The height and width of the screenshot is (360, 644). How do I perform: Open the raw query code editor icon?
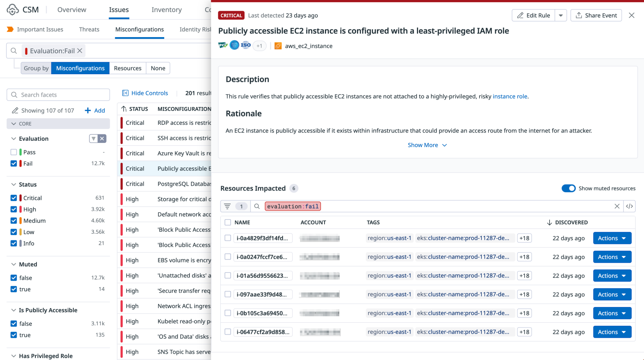tap(629, 206)
